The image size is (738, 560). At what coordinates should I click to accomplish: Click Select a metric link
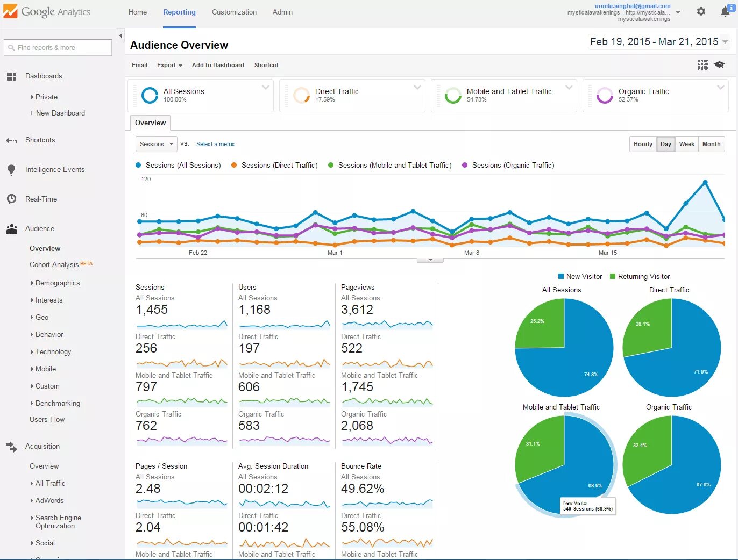coord(215,144)
